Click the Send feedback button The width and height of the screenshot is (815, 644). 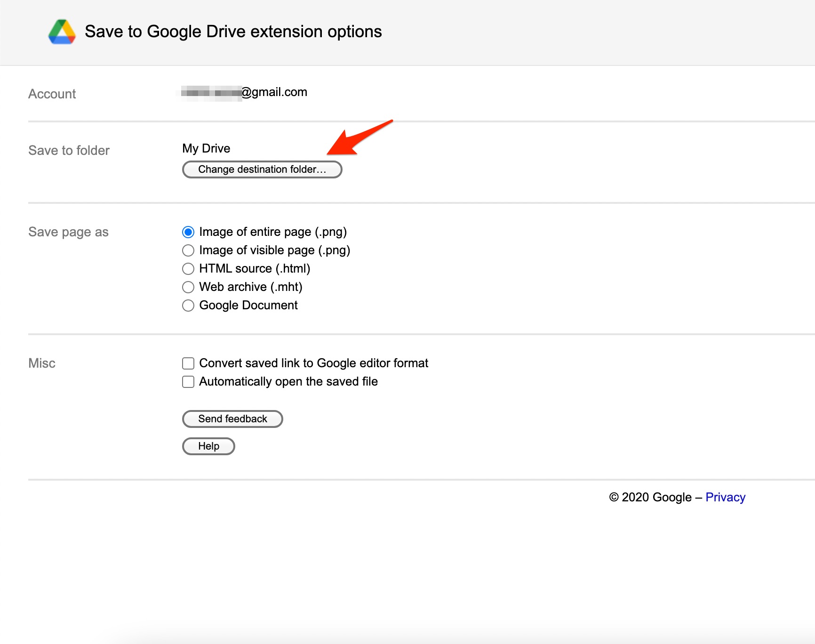(232, 419)
